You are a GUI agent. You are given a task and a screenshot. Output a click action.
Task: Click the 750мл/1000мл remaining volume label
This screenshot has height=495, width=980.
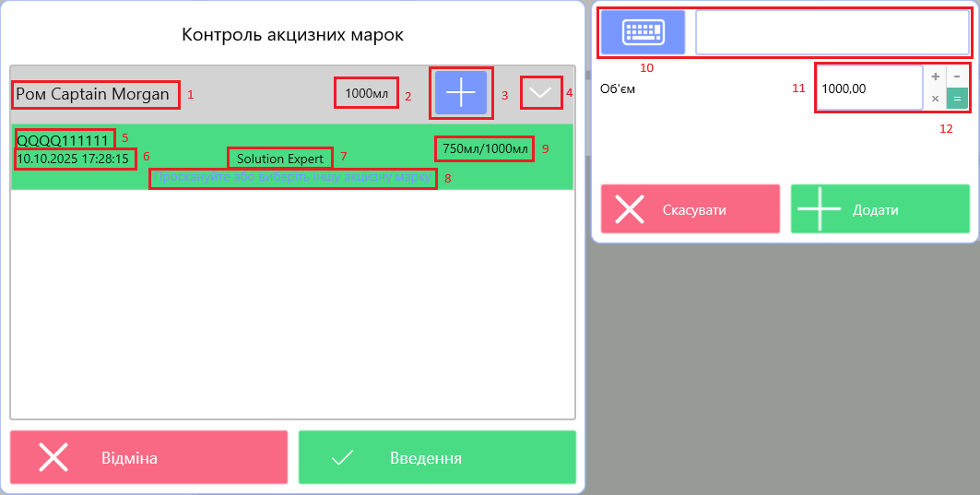tap(484, 148)
